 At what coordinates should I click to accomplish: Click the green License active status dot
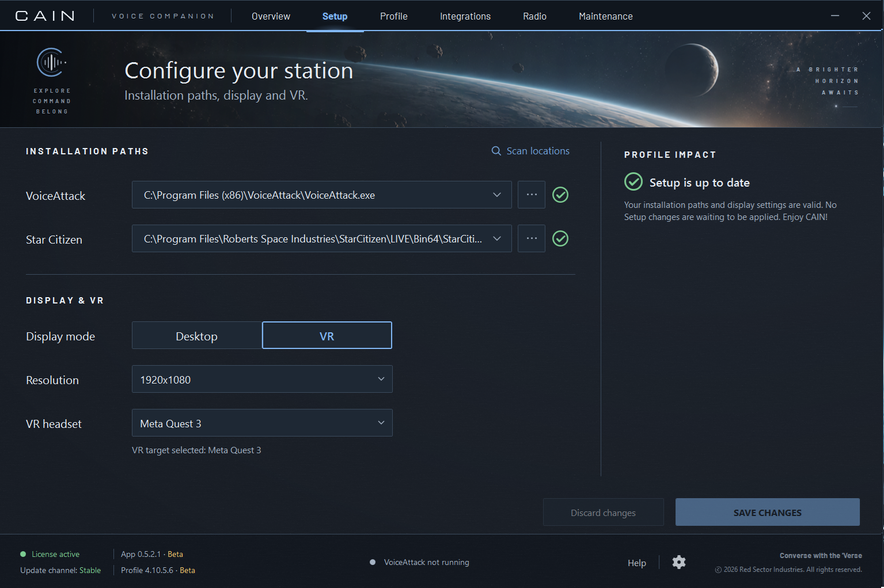(x=23, y=554)
